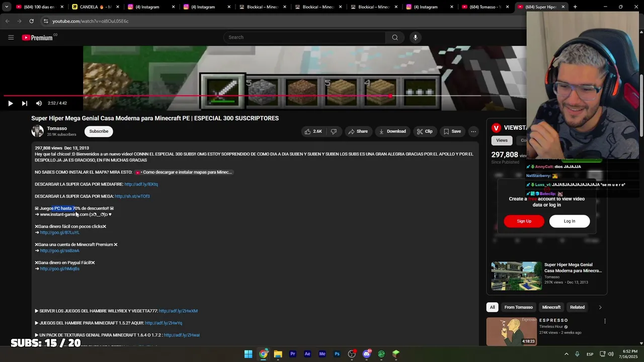Like the video with 2.6K likes
Viewport: 644px width, 362px height.
pos(312,131)
